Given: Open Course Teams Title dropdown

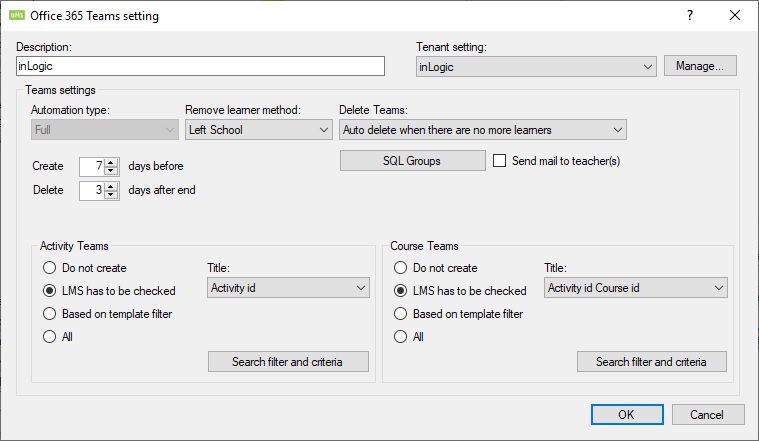Looking at the screenshot, I should [636, 288].
